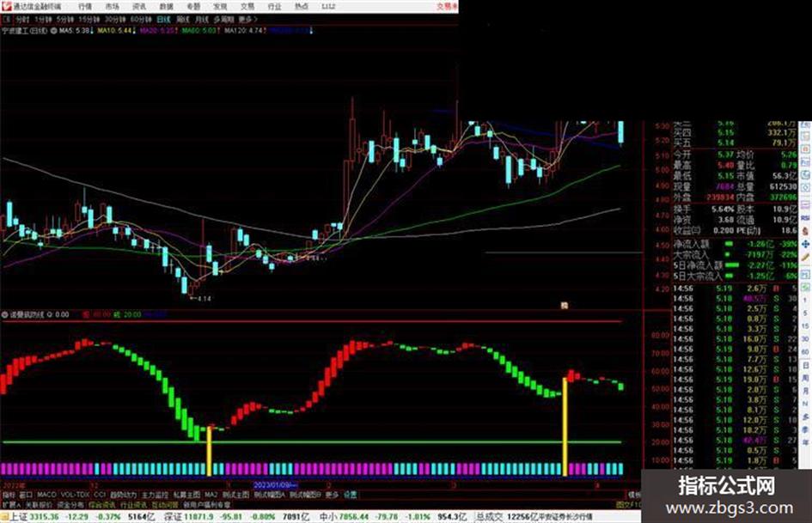Click the 上证 3315.36 index in status bar

tap(34, 517)
